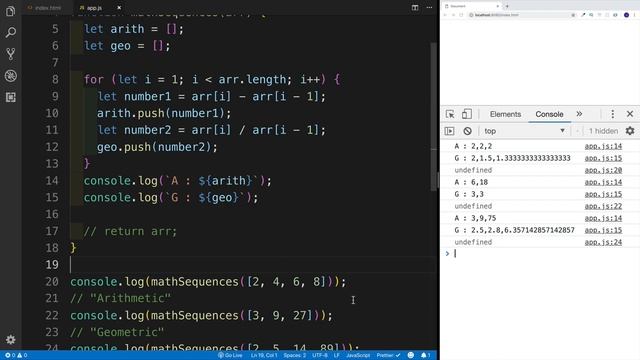This screenshot has width=640, height=360.
Task: Click the errors and warnings status item
Action: (x=16, y=355)
